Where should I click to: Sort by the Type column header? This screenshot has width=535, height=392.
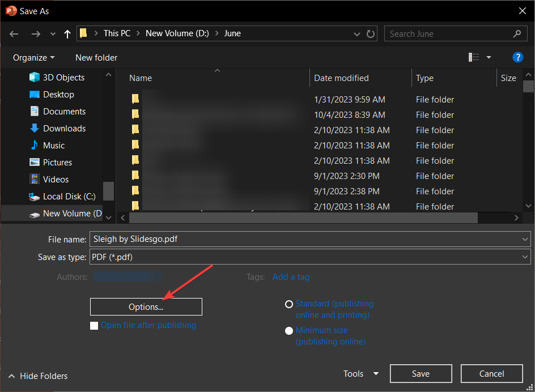424,78
